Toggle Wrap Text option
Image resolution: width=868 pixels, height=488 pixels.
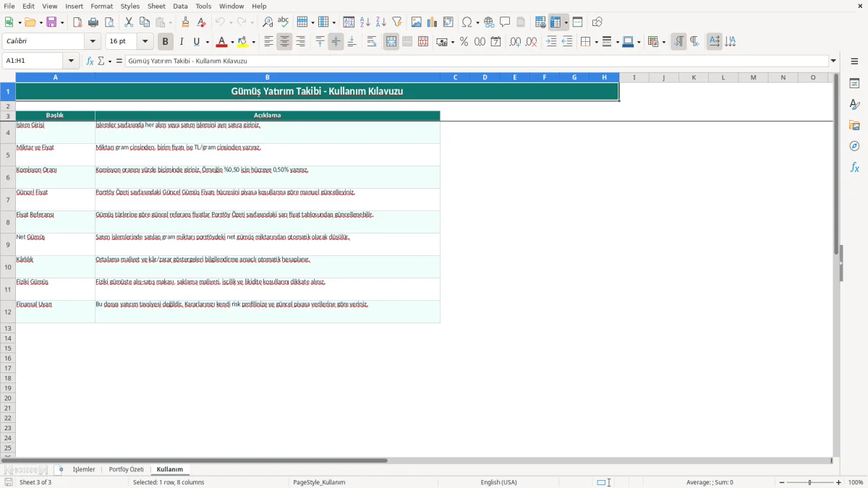pos(372,42)
